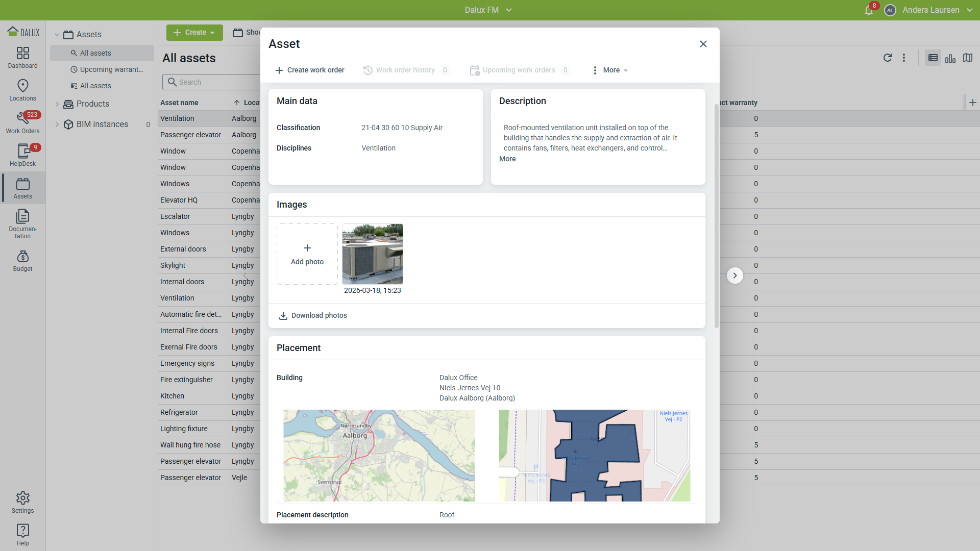Screen dimensions: 980x551
Task: Open list options three-dot menu
Action: [x=904, y=58]
